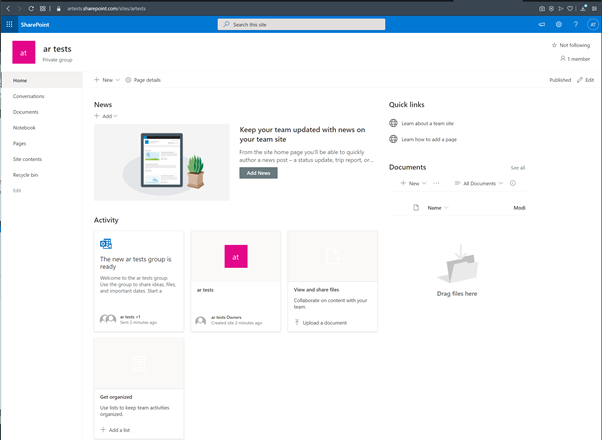Click globe icon beside Learn about a team site
The width and height of the screenshot is (602, 440).
[x=393, y=123]
